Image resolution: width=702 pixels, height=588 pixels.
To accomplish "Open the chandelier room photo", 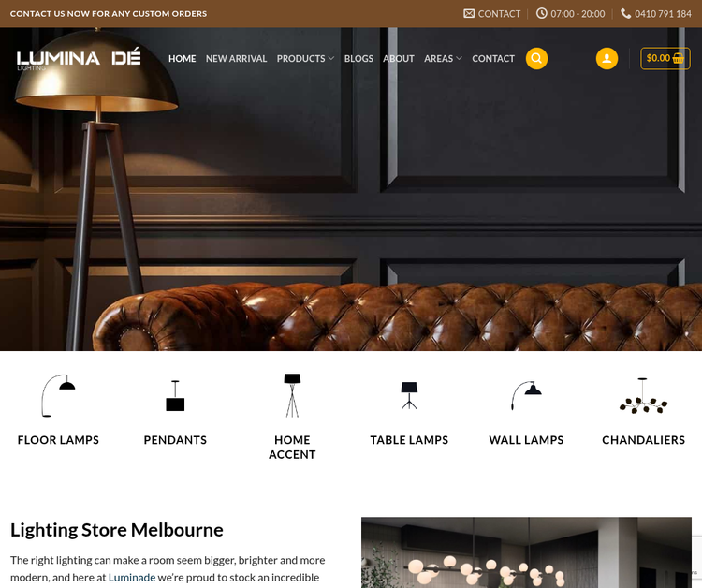I will pos(526,552).
